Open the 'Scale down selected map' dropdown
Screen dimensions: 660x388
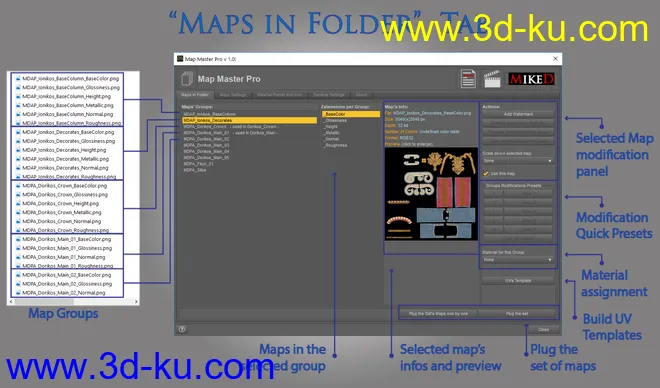point(517,161)
